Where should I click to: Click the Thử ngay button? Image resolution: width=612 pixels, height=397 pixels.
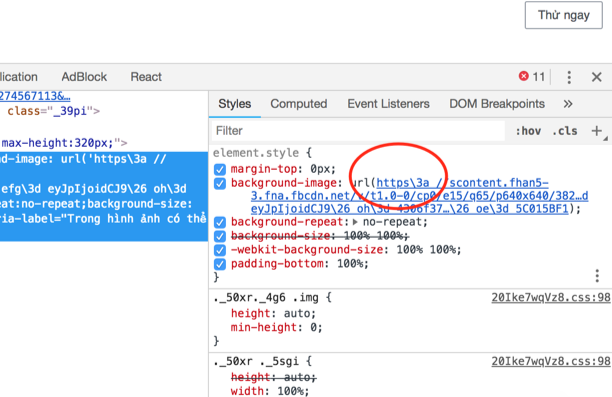564,15
